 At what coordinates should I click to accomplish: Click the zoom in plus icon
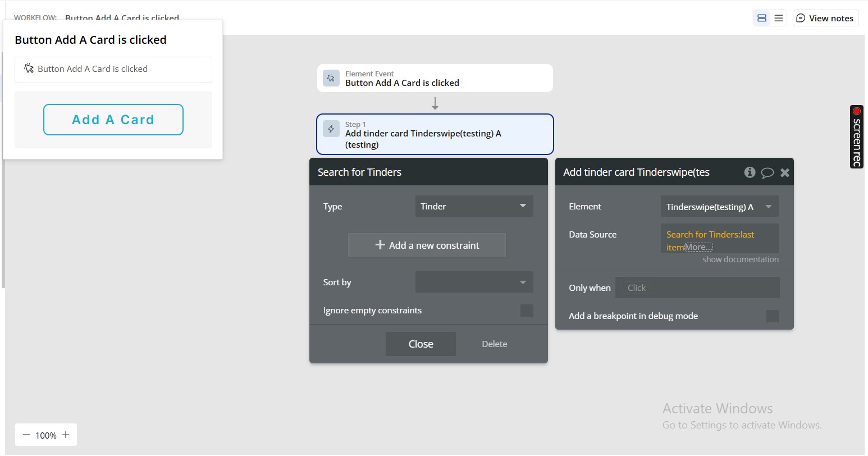click(x=66, y=435)
